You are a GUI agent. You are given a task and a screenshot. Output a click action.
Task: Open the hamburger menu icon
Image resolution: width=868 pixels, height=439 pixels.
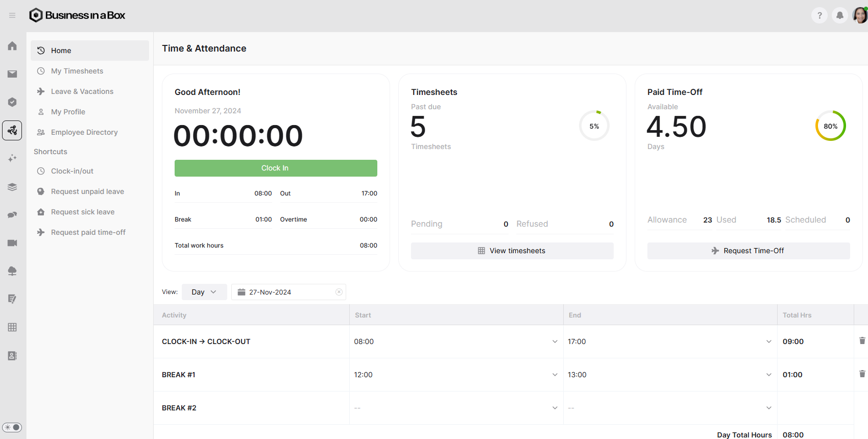pos(12,15)
